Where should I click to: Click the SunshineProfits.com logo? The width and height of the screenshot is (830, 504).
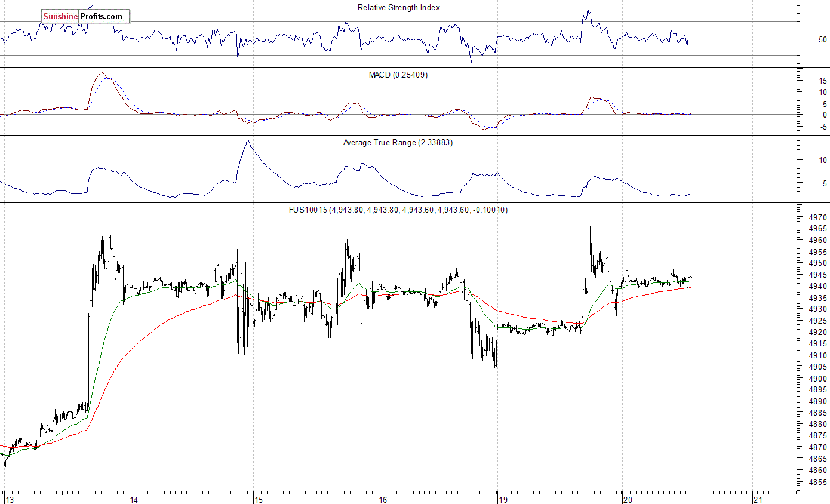(85, 16)
